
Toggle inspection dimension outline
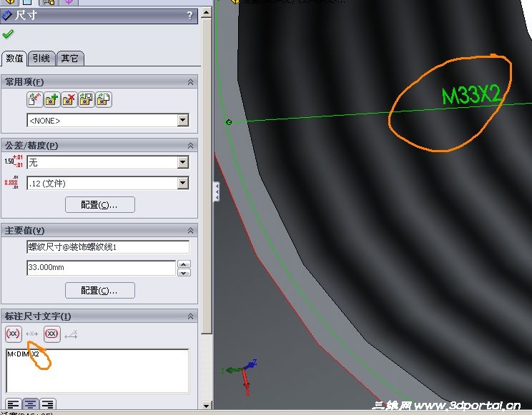coord(52,334)
